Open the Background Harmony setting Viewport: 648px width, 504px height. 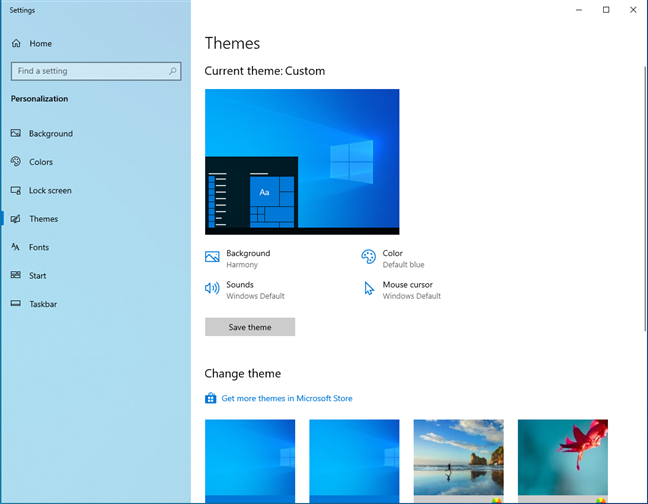tap(238, 258)
